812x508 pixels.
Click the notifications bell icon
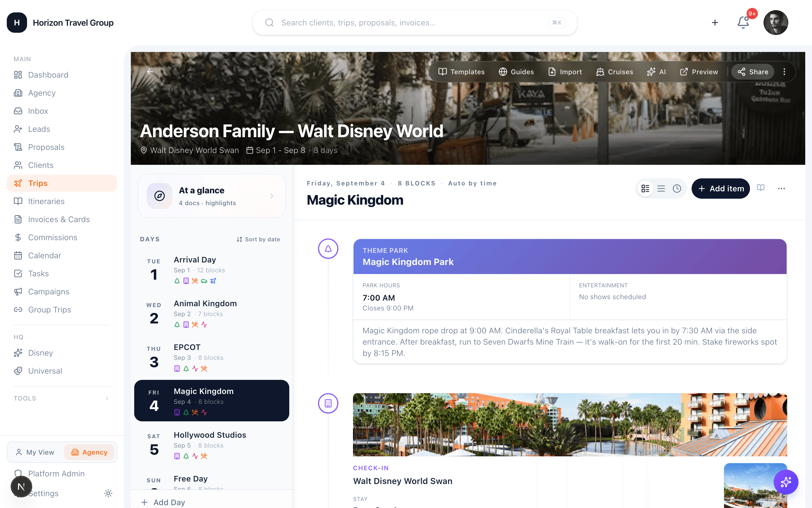click(743, 23)
